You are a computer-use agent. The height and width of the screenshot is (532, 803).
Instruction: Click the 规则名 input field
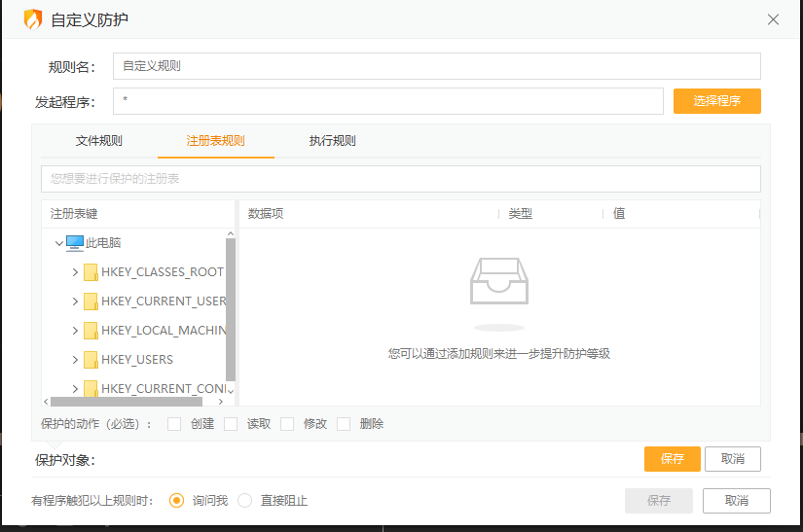[436, 66]
